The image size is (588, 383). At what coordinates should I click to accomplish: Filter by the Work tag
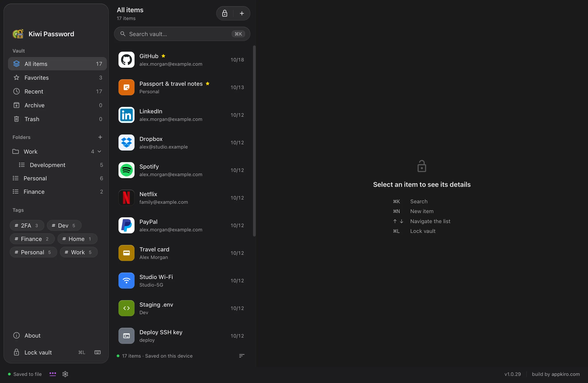click(79, 252)
